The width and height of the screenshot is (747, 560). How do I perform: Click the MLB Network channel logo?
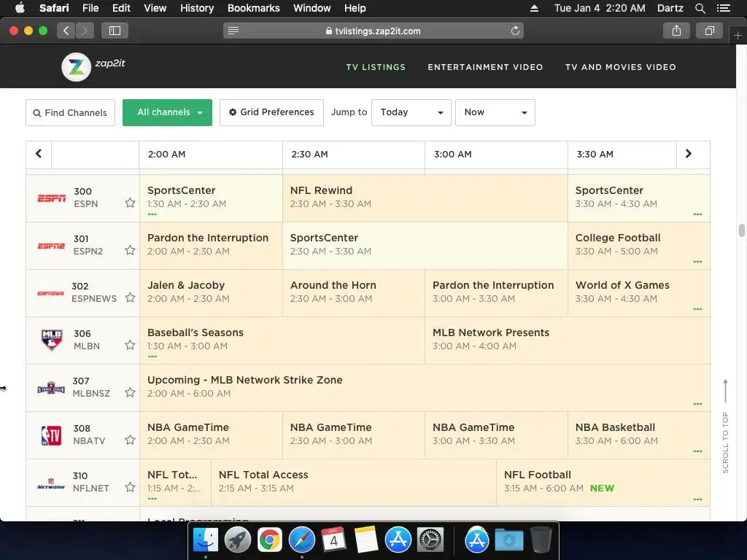[x=52, y=340]
